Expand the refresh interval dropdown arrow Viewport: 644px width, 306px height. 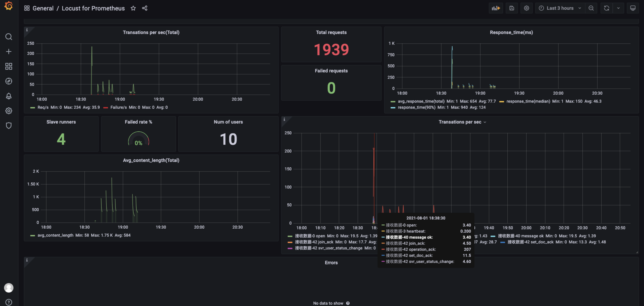(x=618, y=8)
